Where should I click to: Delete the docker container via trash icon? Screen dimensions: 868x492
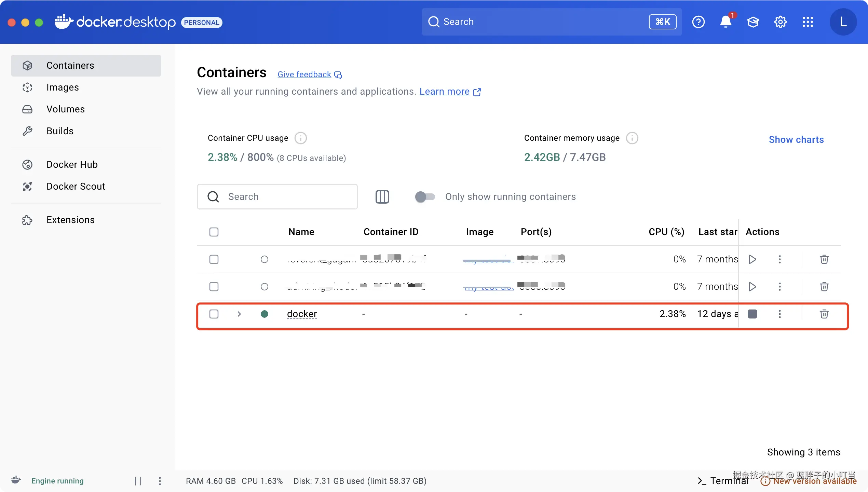coord(824,314)
